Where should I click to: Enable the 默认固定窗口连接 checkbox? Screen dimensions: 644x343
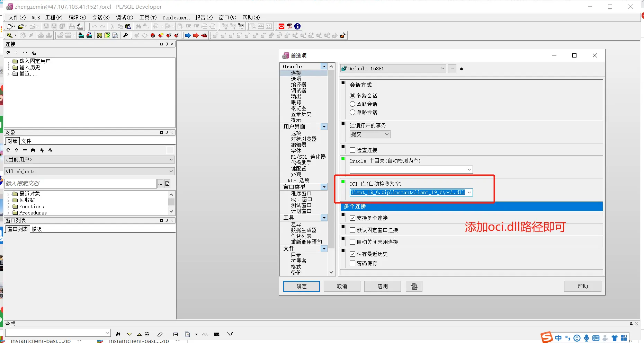click(352, 230)
